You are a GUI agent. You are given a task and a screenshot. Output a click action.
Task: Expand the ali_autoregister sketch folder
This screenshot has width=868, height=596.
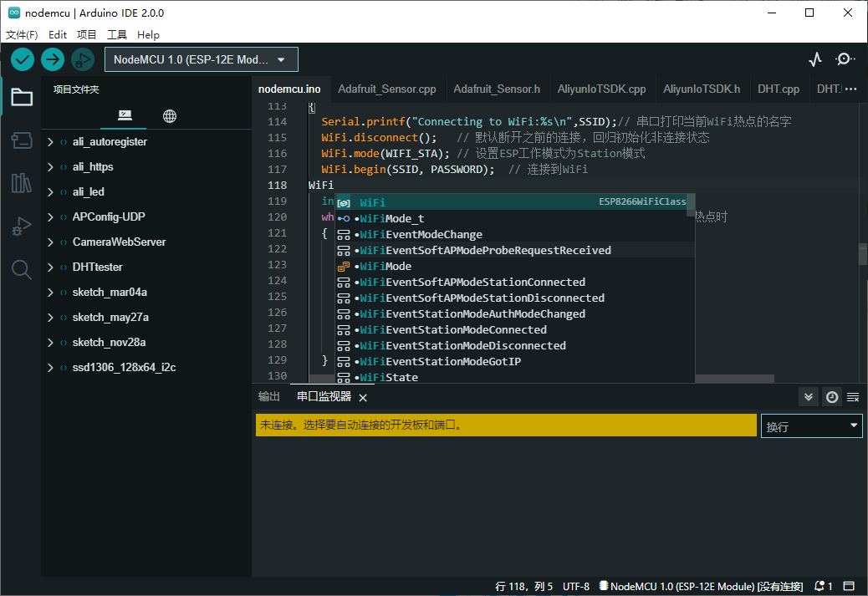(x=50, y=141)
